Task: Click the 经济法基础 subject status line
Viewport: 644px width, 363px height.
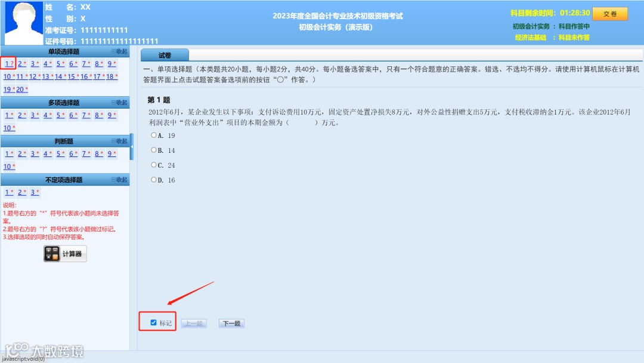Action: point(552,38)
